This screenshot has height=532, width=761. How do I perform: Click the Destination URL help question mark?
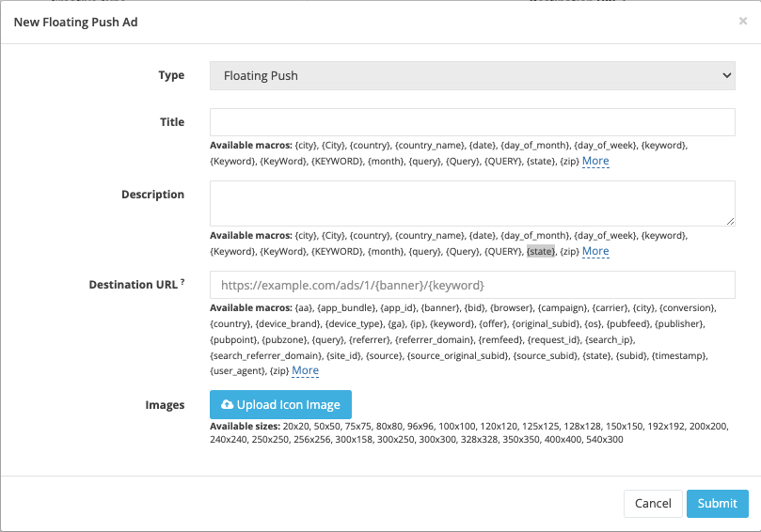182,281
